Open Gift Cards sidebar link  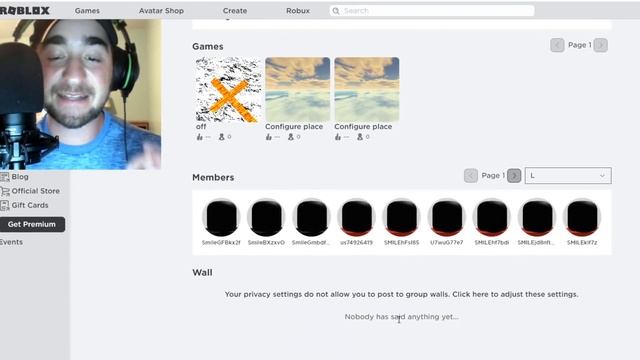click(30, 205)
